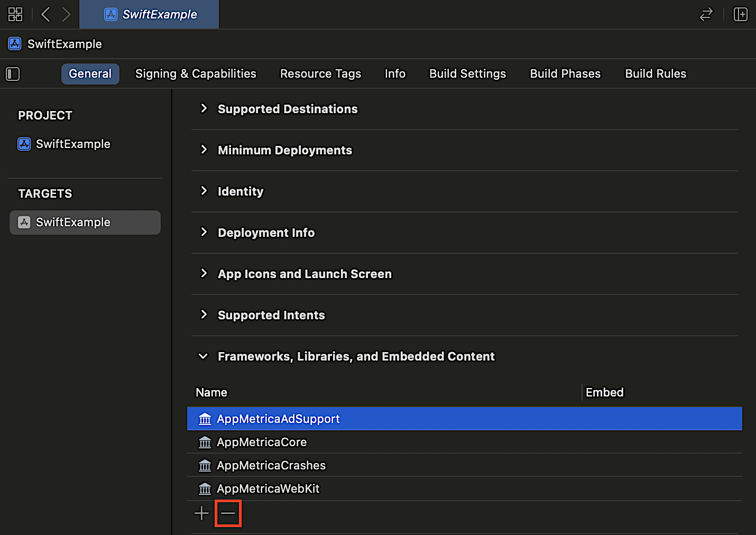This screenshot has height=535, width=756.
Task: Select the SwiftExample target
Action: pos(85,223)
